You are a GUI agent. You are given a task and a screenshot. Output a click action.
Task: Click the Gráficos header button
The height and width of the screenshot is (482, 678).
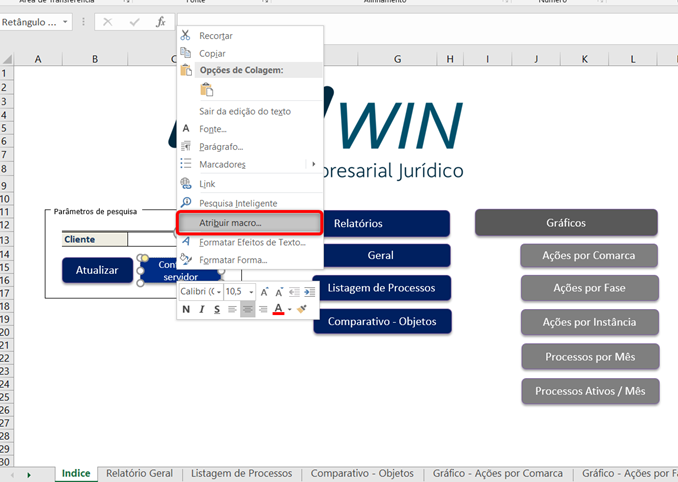(566, 223)
